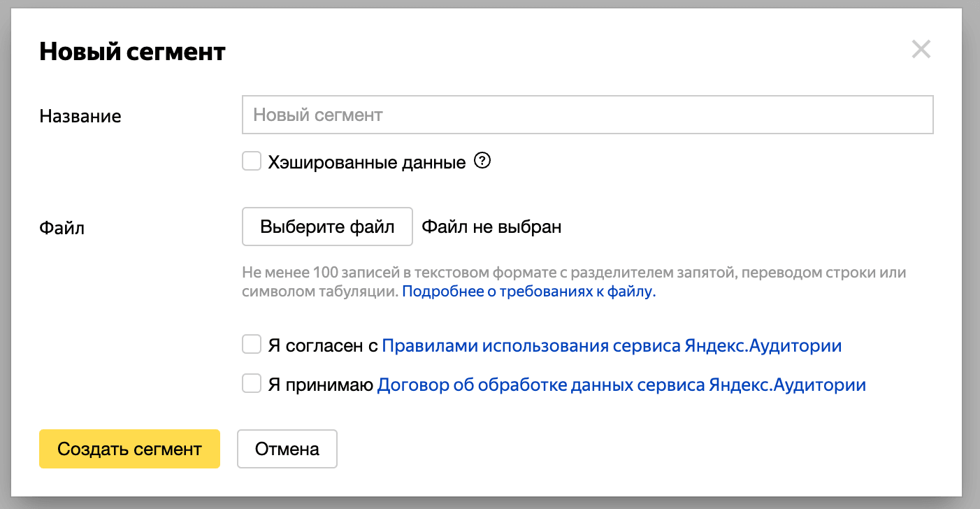
Task: Click the Название input field
Action: [587, 115]
